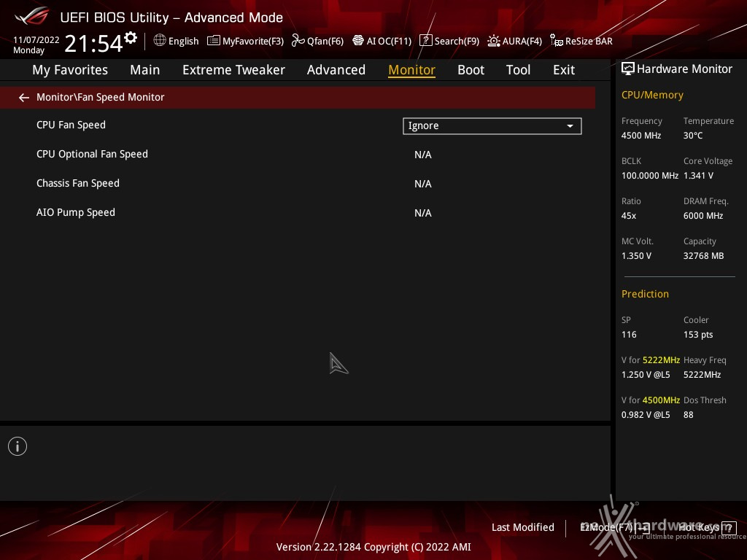Screen dimensions: 747x560
Task: Show the Hot Keys list
Action: click(x=698, y=528)
